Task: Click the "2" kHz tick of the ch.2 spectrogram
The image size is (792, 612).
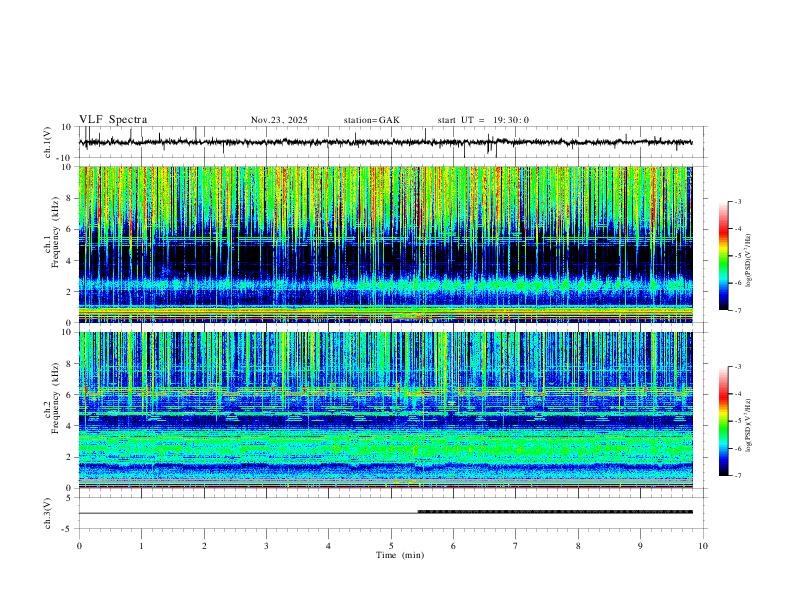Action: coord(70,457)
